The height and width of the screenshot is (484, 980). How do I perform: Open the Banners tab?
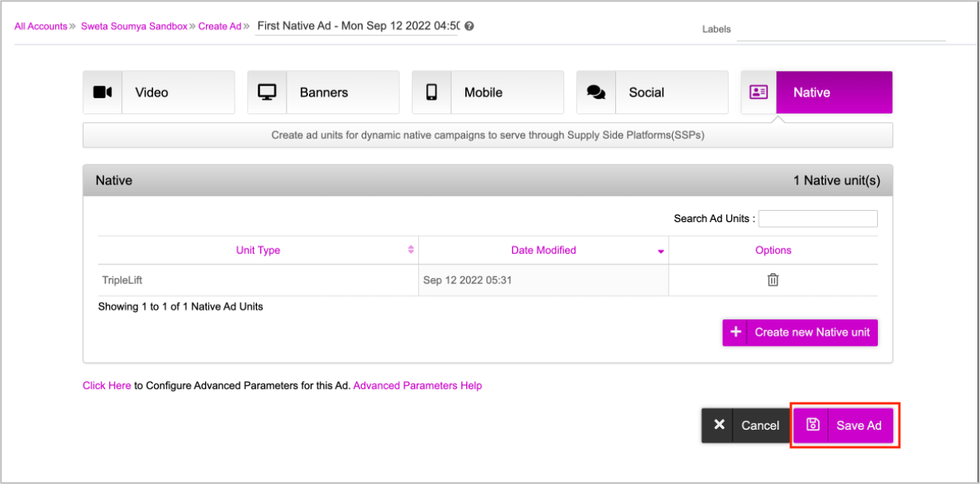[x=323, y=93]
